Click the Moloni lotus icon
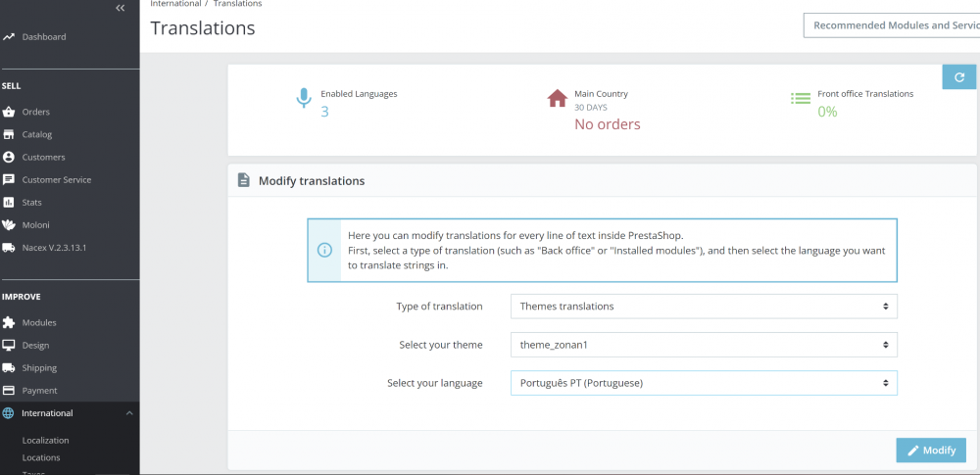980x475 pixels. click(x=8, y=225)
